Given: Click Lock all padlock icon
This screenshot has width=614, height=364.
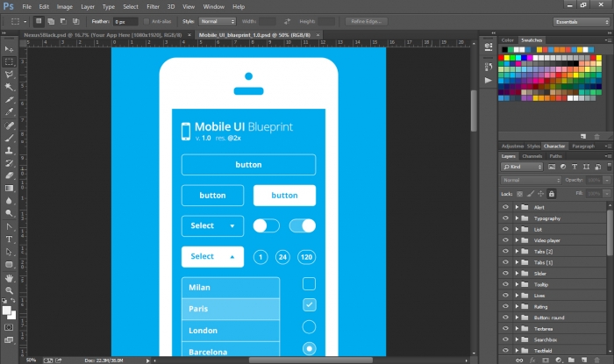Looking at the screenshot, I should [x=552, y=194].
